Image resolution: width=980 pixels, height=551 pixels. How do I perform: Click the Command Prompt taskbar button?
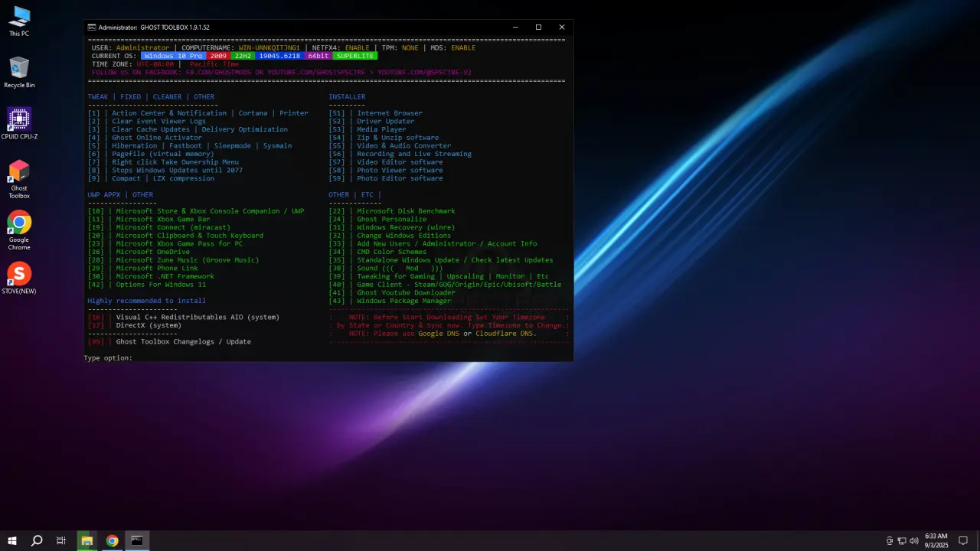click(136, 541)
